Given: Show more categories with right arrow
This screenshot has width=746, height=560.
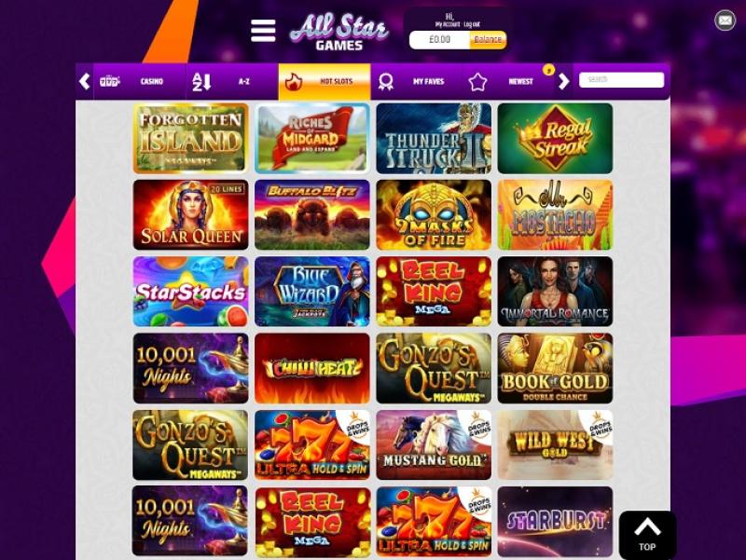Looking at the screenshot, I should (x=564, y=81).
